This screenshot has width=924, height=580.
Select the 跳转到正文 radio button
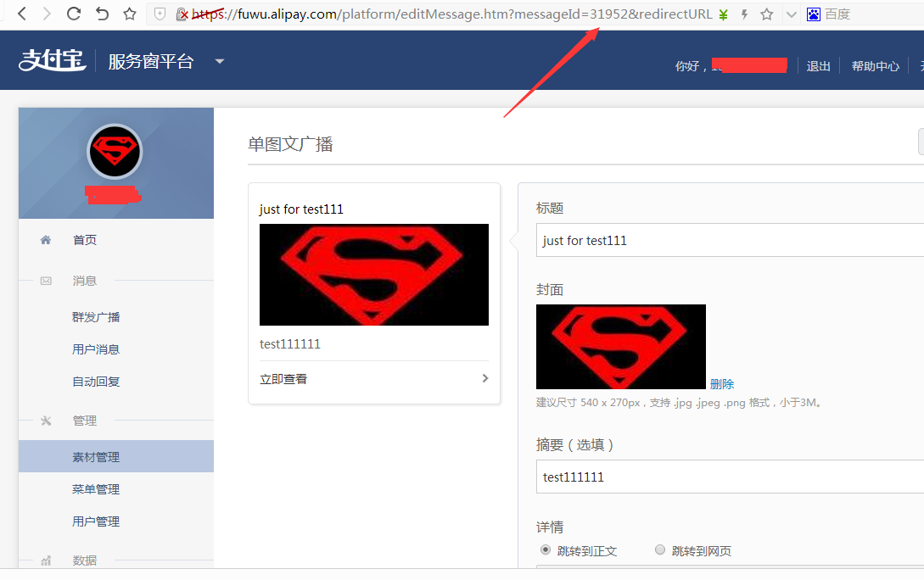click(x=545, y=550)
